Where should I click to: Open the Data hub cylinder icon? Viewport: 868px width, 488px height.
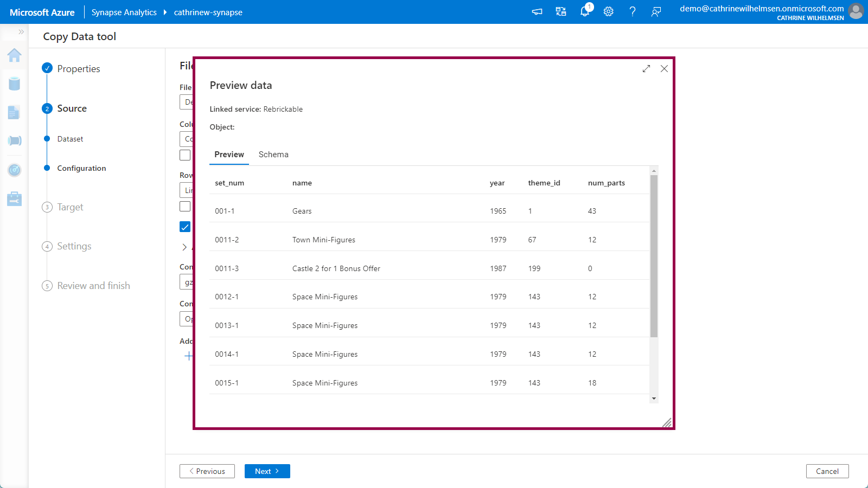point(15,84)
